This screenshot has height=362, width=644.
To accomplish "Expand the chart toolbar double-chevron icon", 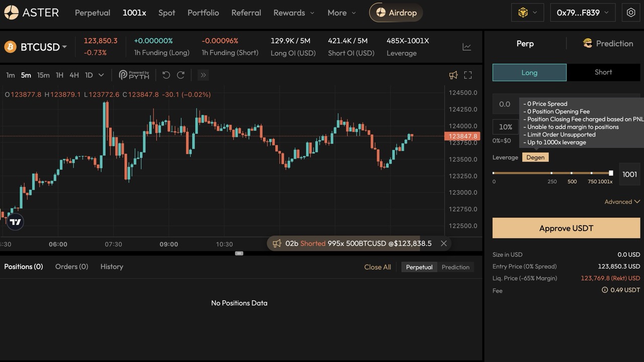I will (203, 75).
